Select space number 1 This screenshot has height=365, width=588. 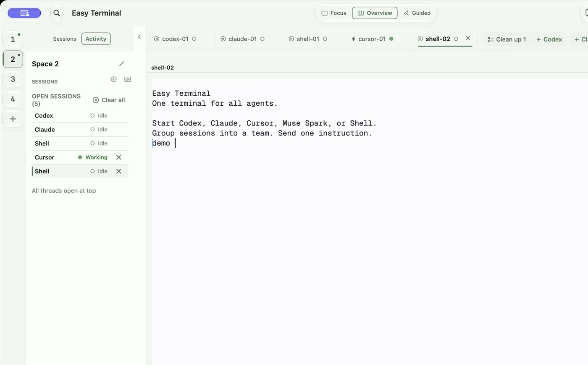coord(13,39)
